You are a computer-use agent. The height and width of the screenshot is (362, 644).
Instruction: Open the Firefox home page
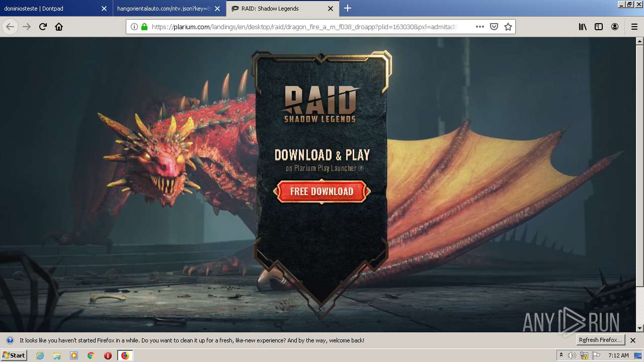(59, 27)
